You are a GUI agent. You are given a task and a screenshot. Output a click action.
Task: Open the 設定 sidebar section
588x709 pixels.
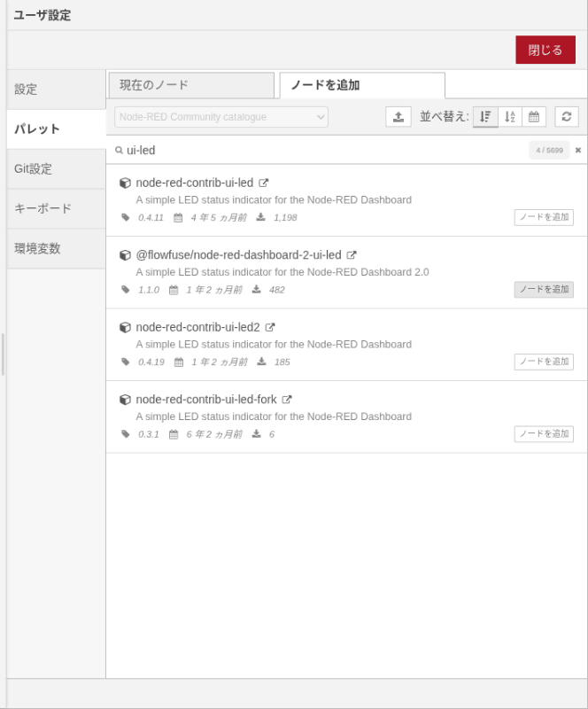click(x=57, y=90)
